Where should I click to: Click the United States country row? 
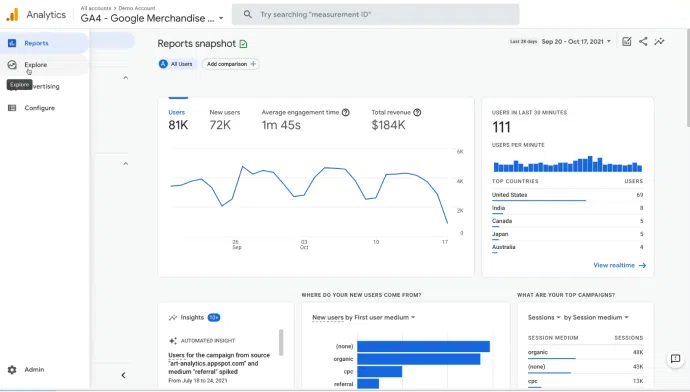[567, 195]
